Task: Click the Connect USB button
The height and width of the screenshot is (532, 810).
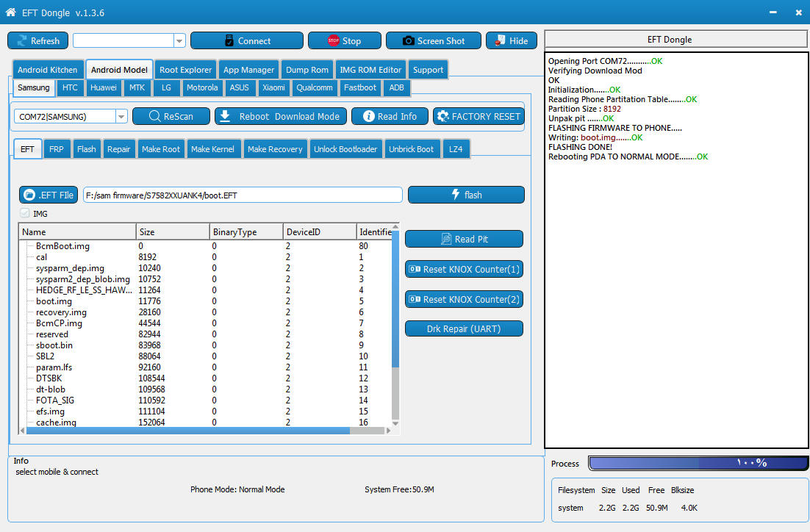Action: [247, 41]
